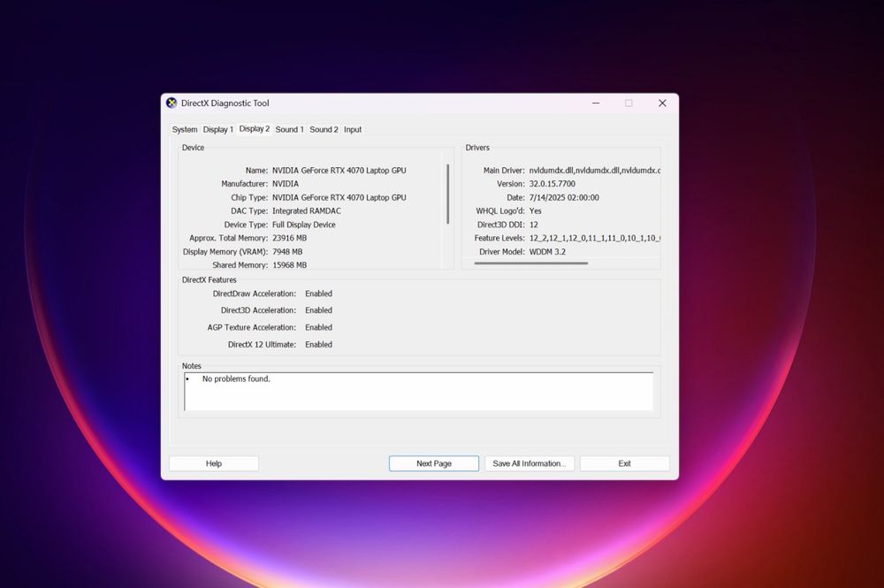
Task: Close the DirectX Diagnostic Tool window
Action: (x=662, y=103)
